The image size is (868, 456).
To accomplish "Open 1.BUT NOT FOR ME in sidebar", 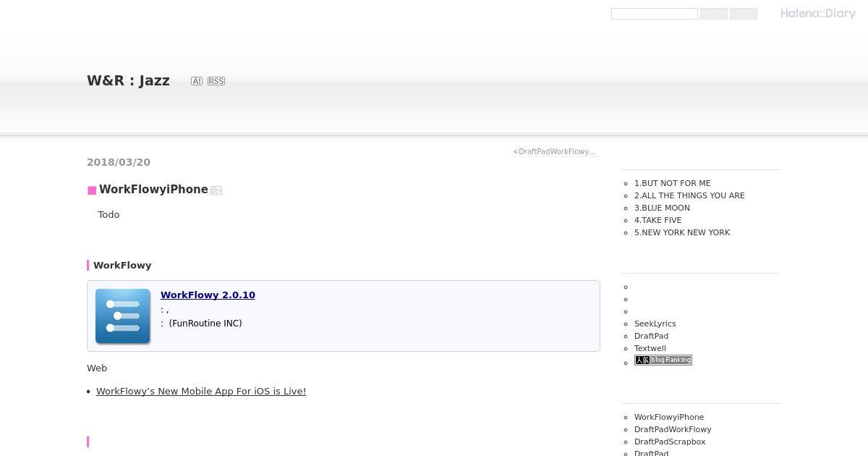I will tap(673, 183).
